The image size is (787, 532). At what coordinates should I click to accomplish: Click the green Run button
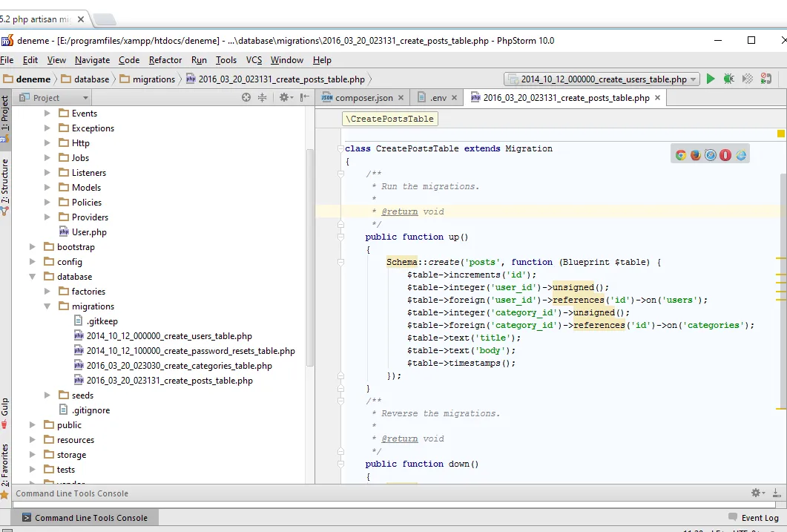pos(711,79)
